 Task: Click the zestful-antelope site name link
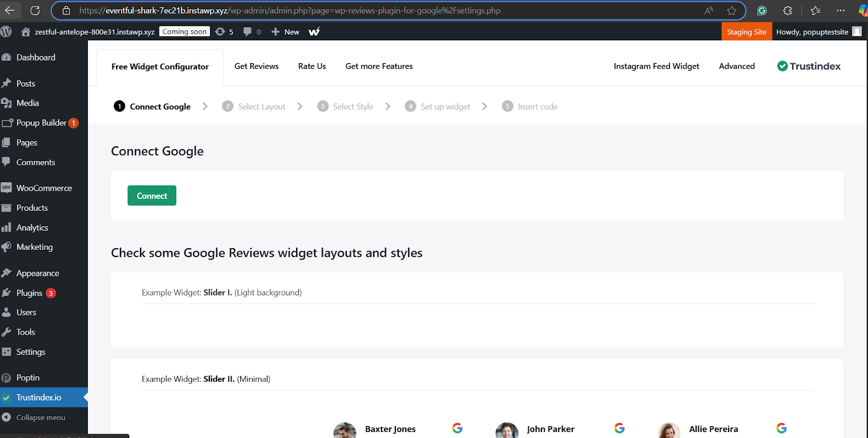click(94, 32)
